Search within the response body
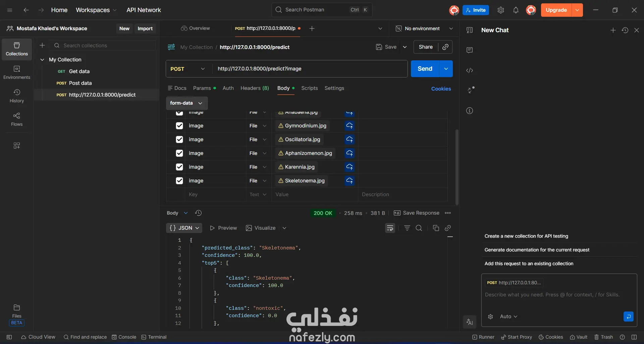 (419, 228)
